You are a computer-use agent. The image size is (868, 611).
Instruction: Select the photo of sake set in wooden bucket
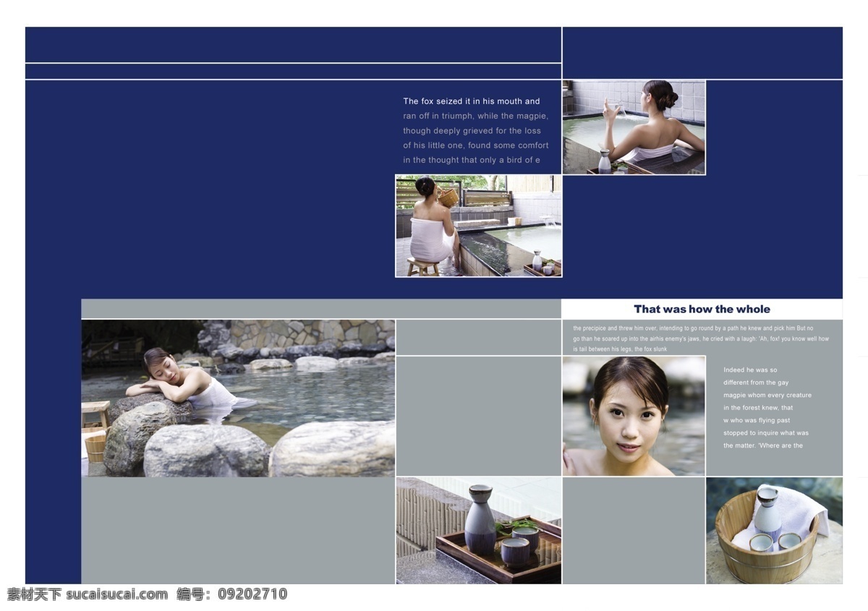(774, 531)
